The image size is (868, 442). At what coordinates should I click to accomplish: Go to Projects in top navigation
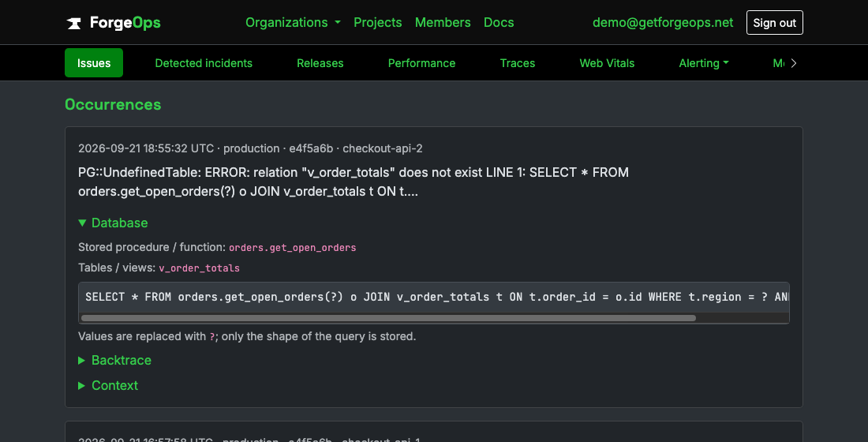(377, 23)
